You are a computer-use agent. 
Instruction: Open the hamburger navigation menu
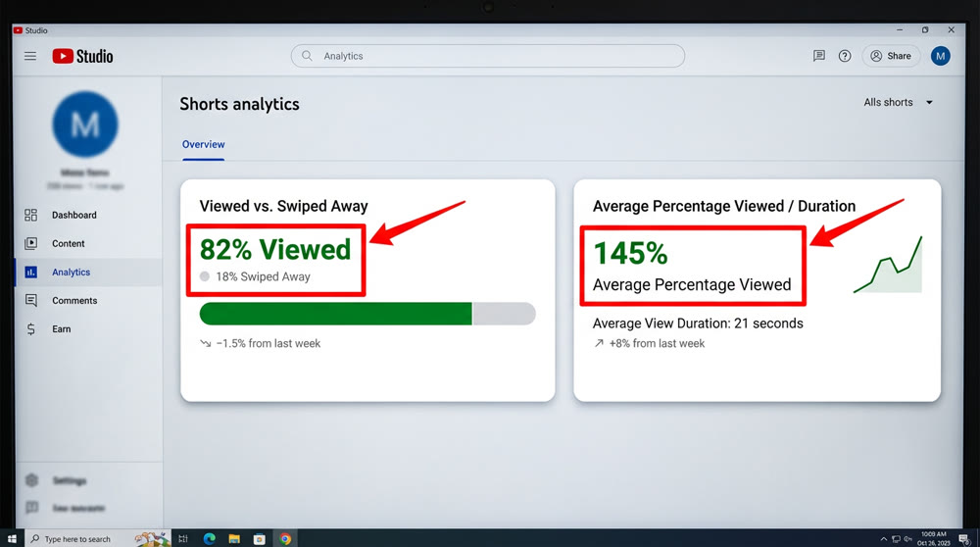[x=30, y=56]
